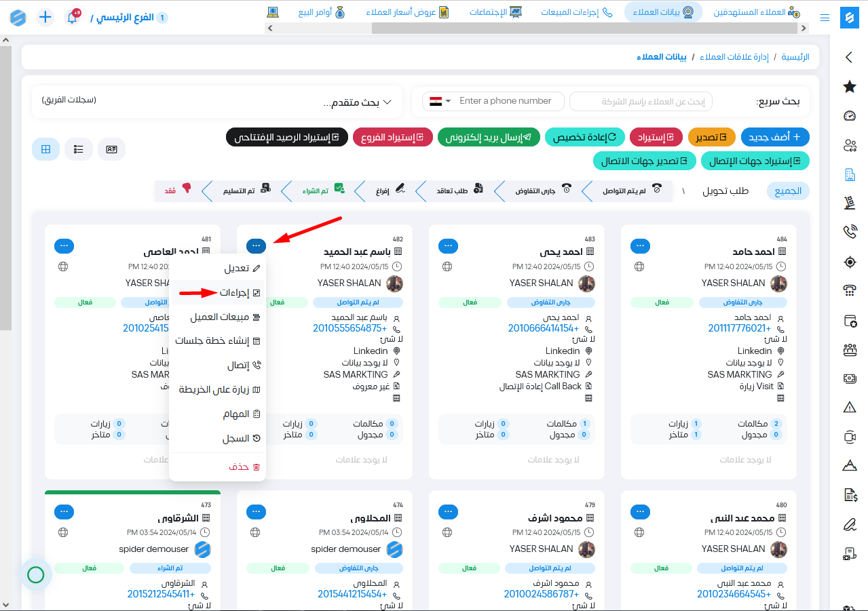Click the notifications bell icon
The height and width of the screenshot is (611, 868).
(x=72, y=18)
